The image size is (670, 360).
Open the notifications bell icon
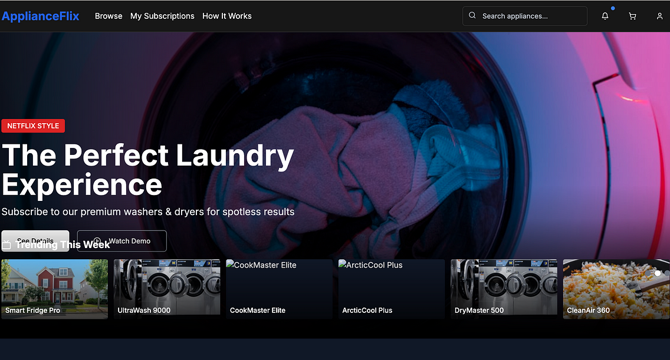[605, 16]
